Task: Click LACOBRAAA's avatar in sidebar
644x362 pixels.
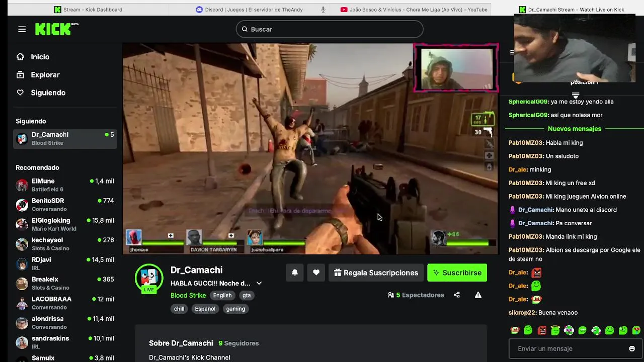Action: [22, 303]
